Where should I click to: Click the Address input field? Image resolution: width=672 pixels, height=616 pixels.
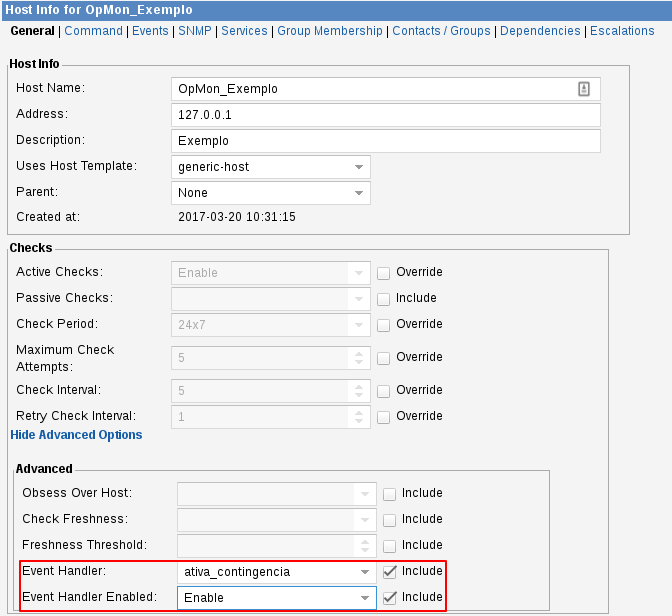point(385,115)
